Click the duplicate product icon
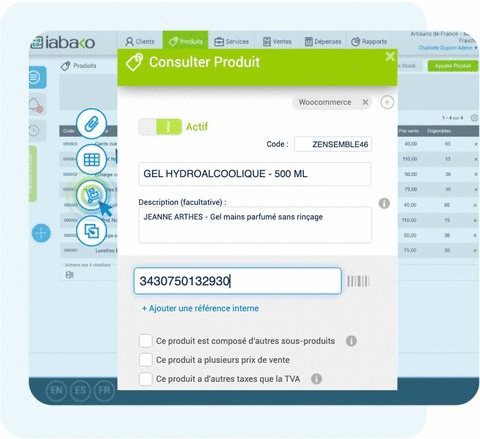Image resolution: width=480 pixels, height=439 pixels. [x=91, y=231]
